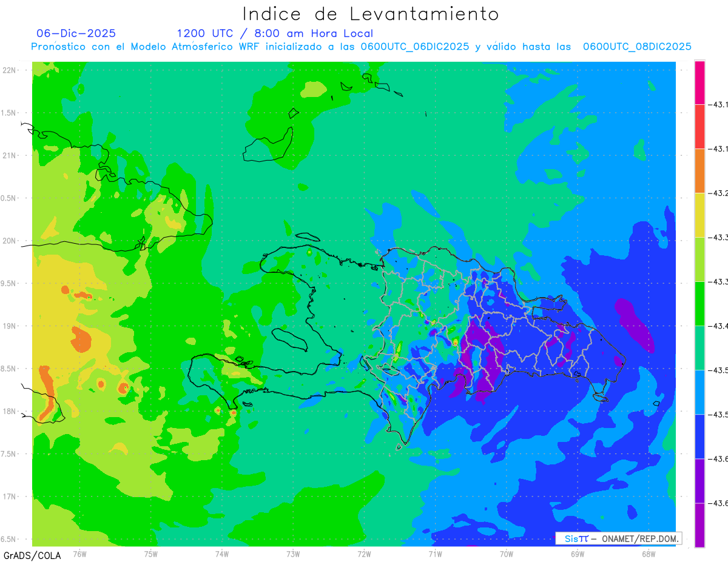Click the '17N' latitude label
The height and width of the screenshot is (562, 728).
coord(10,497)
